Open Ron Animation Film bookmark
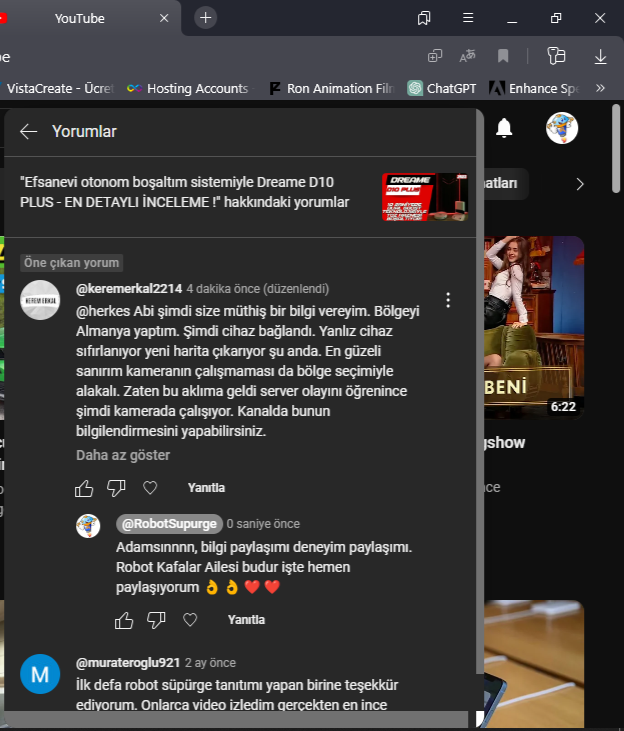The width and height of the screenshot is (624, 731). click(332, 88)
